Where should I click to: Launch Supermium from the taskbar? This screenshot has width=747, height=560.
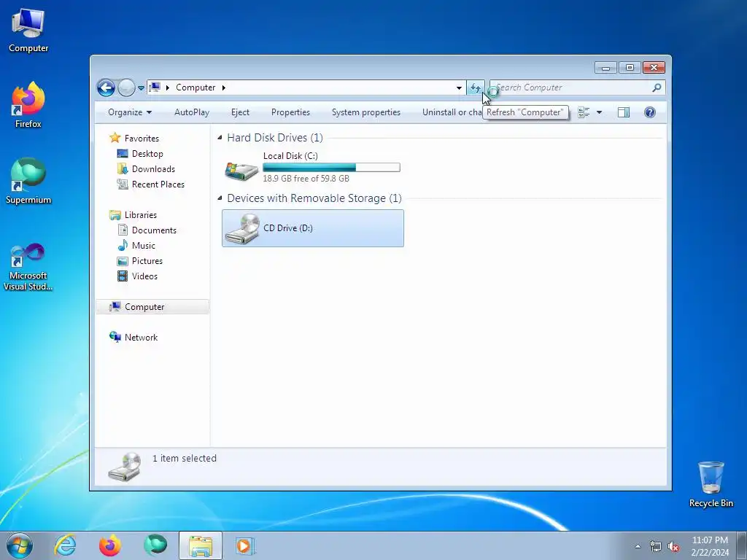[155, 545]
